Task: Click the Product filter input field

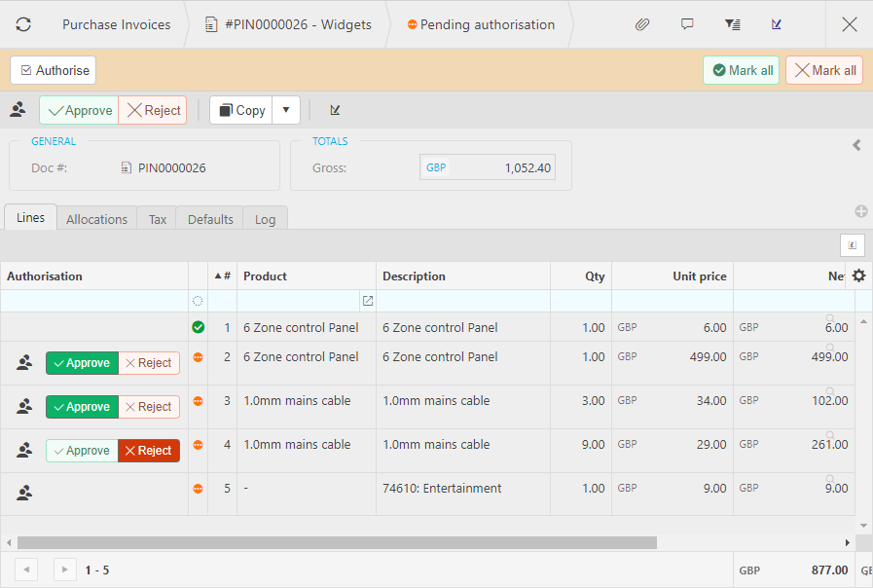Action: point(300,301)
